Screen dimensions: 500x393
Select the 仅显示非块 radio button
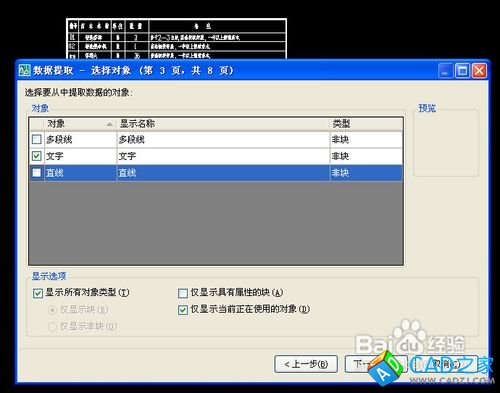pyautogui.click(x=52, y=326)
